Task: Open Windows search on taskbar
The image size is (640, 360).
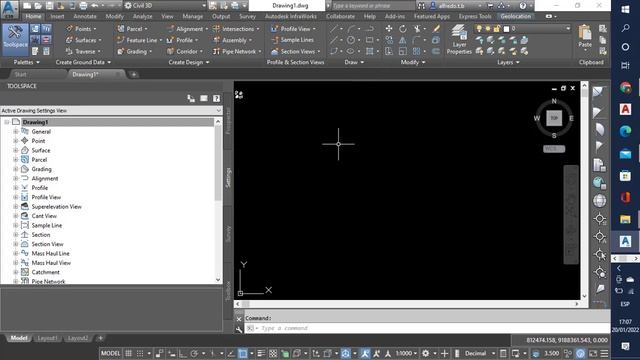Action: [x=625, y=28]
